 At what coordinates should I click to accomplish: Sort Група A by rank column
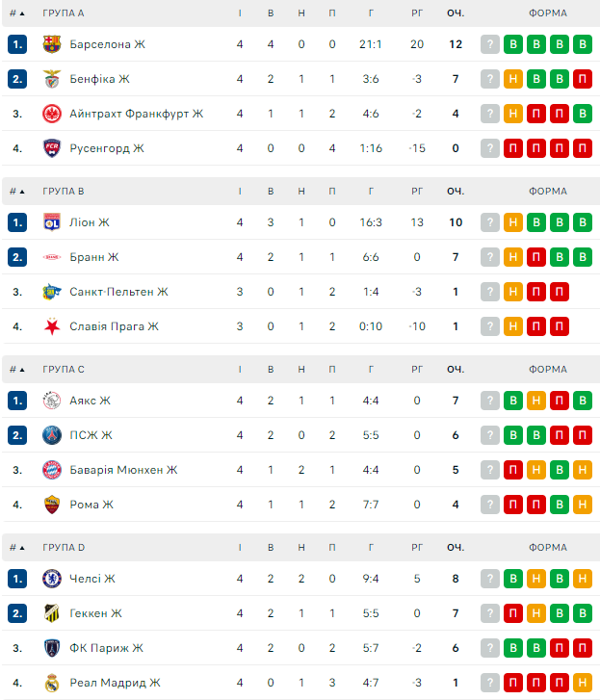coord(17,13)
